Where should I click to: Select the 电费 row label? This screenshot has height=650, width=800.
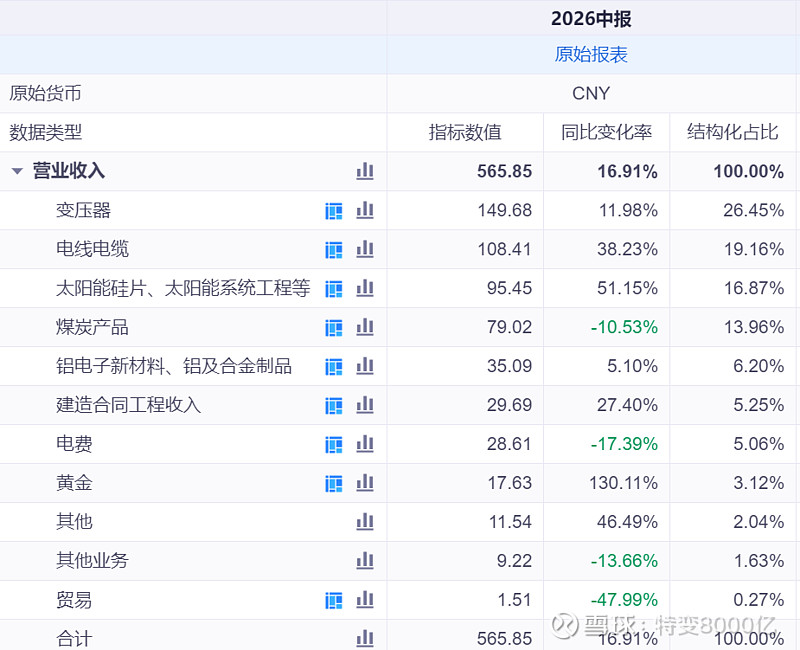coord(74,444)
